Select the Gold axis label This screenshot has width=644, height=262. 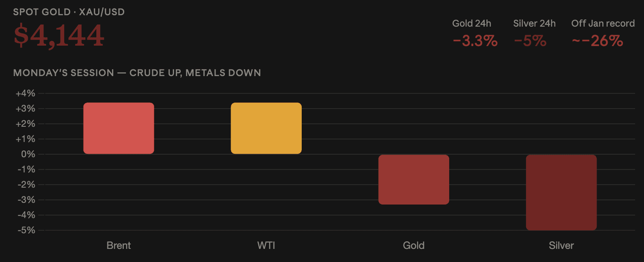(414, 246)
